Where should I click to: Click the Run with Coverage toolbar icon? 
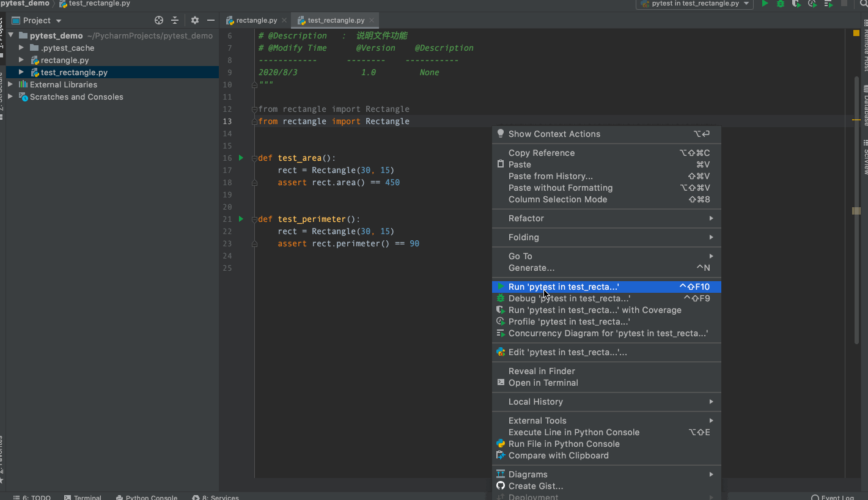coord(796,4)
